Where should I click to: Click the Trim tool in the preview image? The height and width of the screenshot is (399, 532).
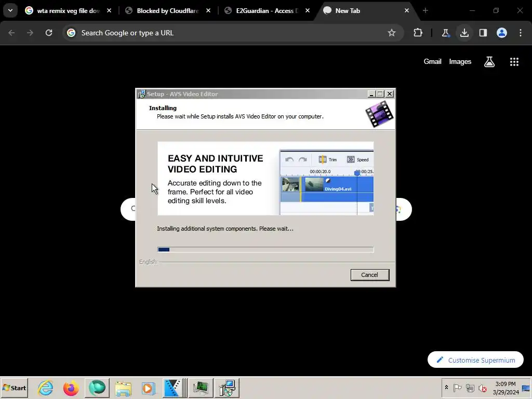(x=328, y=159)
